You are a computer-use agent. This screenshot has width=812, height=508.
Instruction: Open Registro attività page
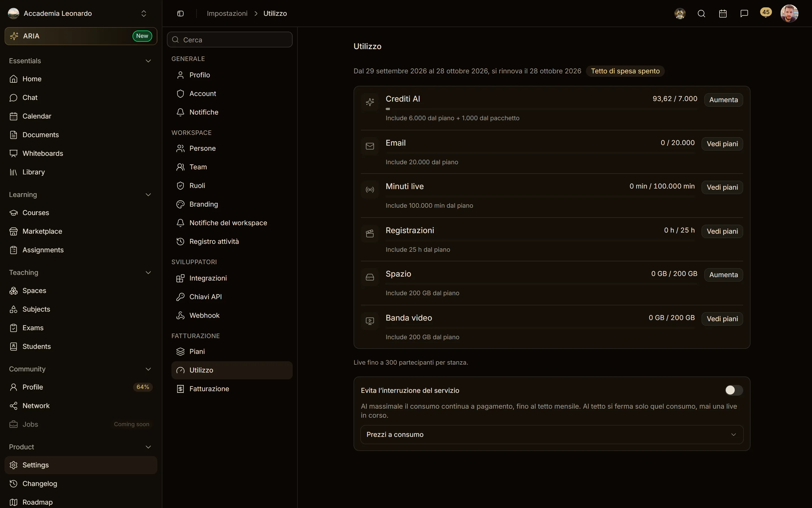tap(232, 242)
